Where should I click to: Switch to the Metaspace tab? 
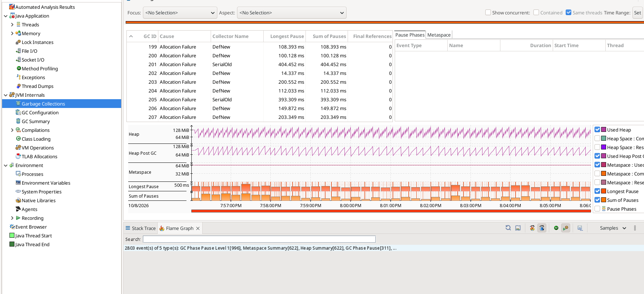click(439, 35)
